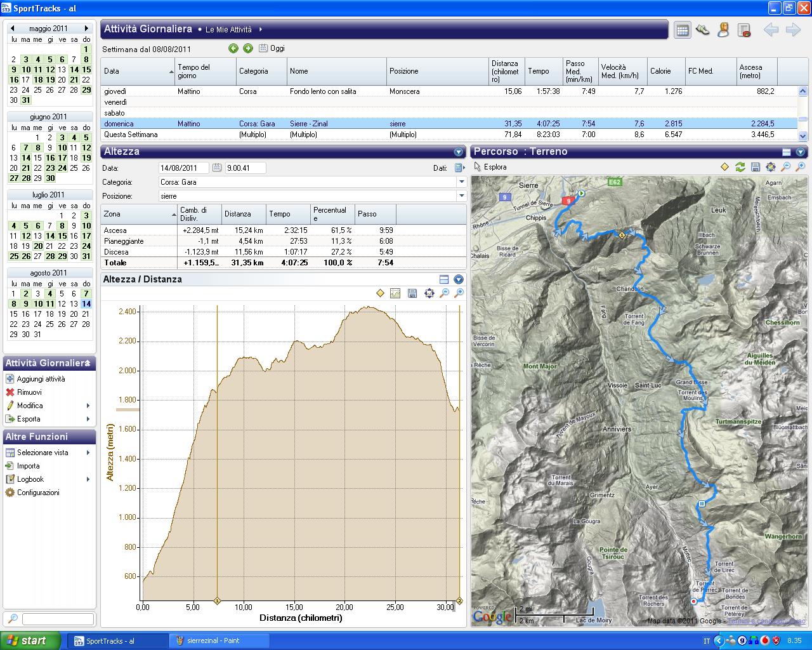Center map on route icon
The image size is (812, 650).
(x=771, y=167)
